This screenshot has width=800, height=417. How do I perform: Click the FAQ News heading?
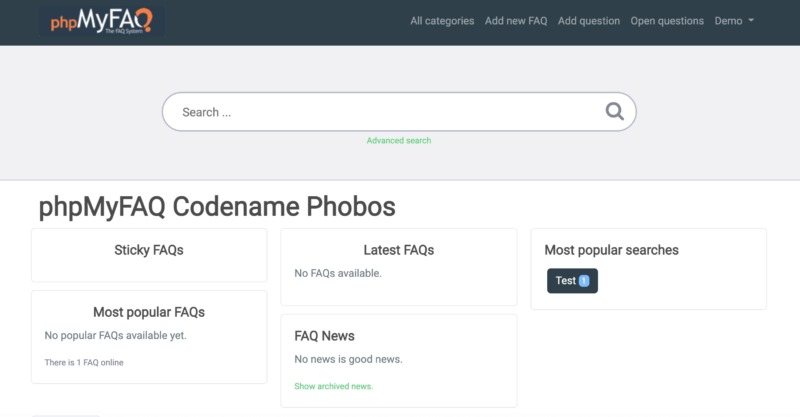325,336
